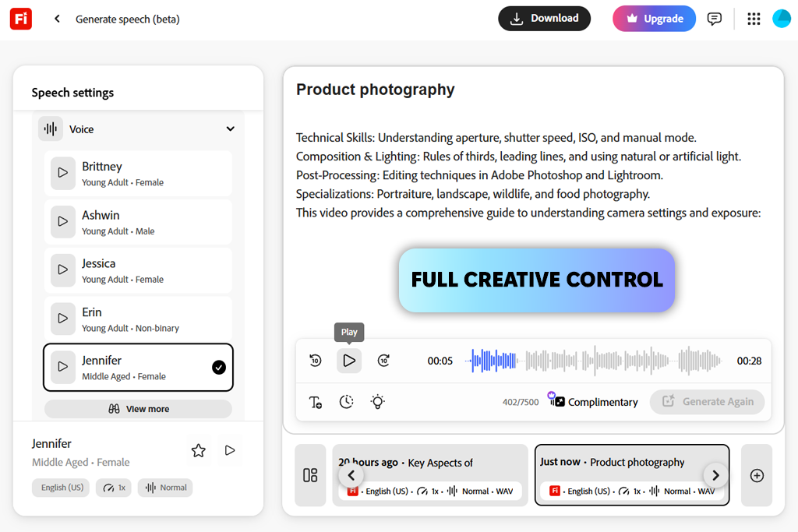798x532 pixels.
Task: Click the pause timing clock icon
Action: pos(347,402)
